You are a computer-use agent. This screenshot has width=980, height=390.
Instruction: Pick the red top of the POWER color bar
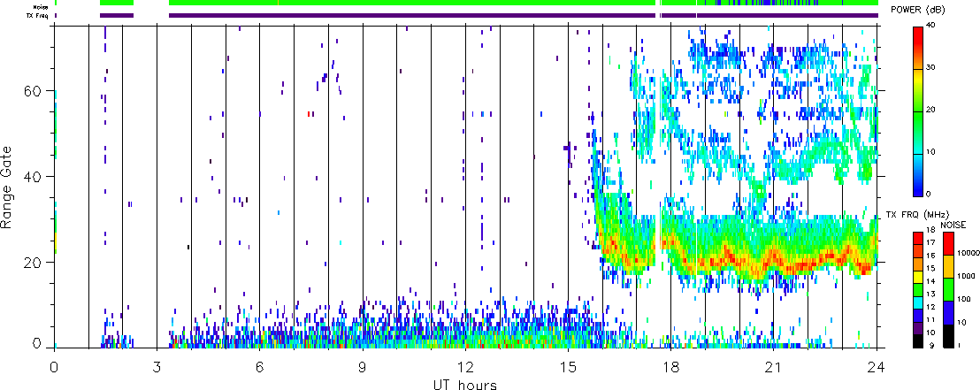click(918, 37)
